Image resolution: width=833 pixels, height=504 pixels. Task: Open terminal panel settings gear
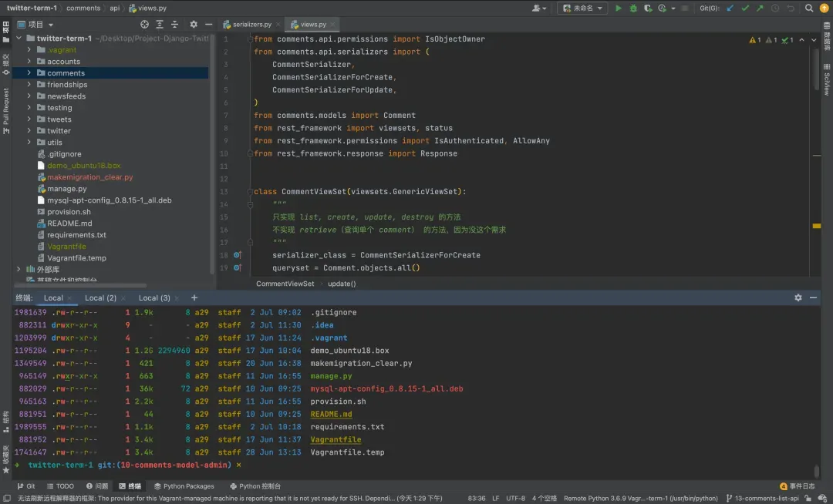pos(798,297)
